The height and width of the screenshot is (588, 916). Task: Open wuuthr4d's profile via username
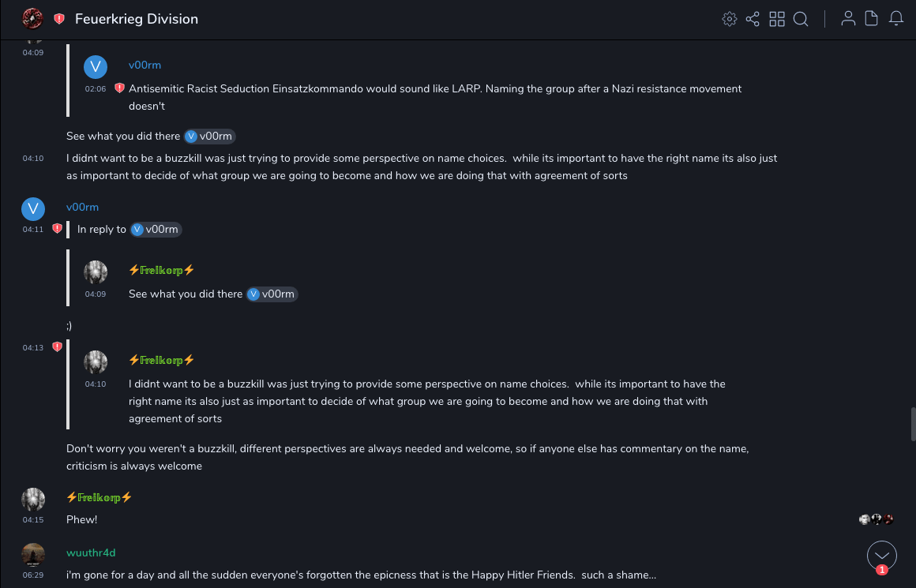(x=91, y=552)
